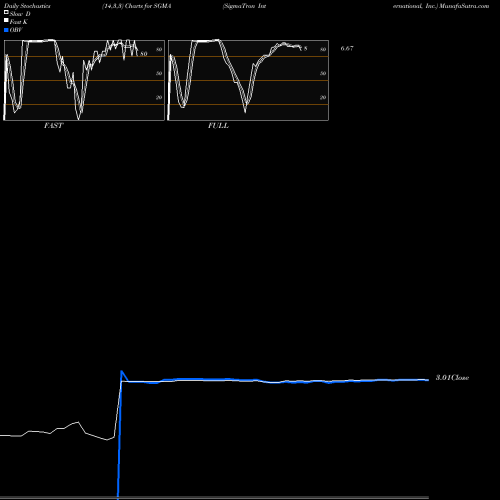This screenshot has height=500, width=500.
Task: Click the Slow D legend text
Action: click(x=20, y=14)
